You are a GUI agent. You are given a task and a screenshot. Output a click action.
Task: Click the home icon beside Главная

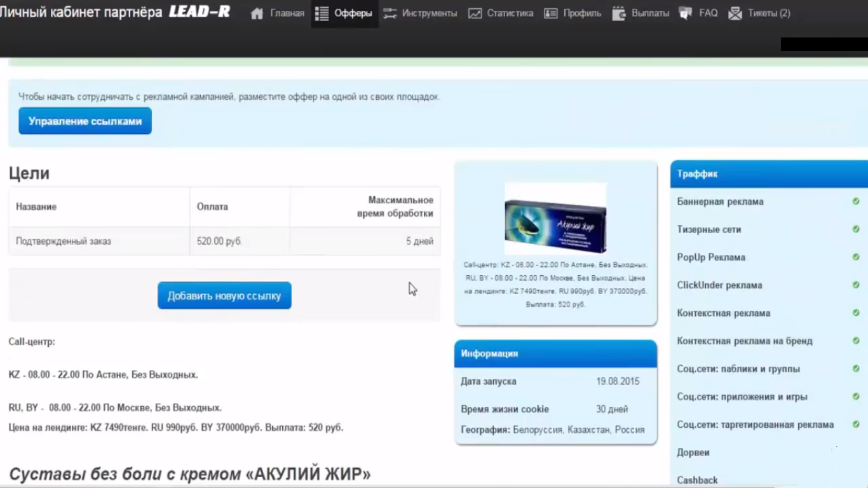point(257,13)
